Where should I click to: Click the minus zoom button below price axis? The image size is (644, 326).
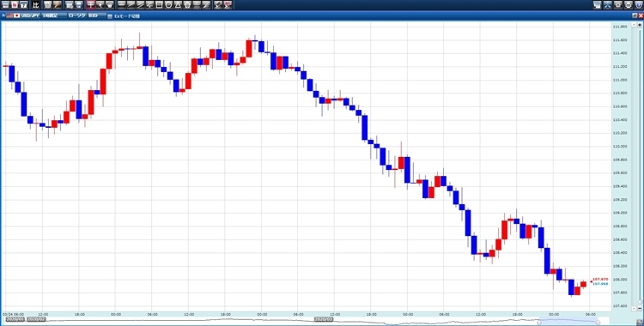[640, 308]
